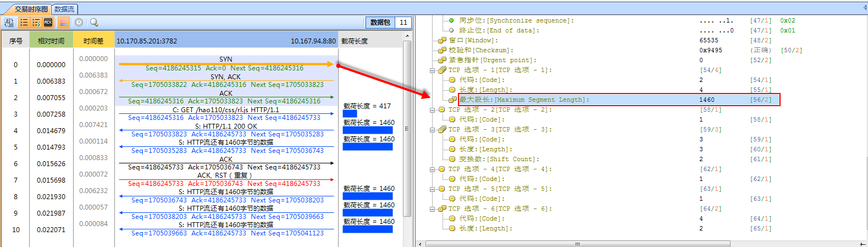Select the 窗口 [Window] tree row

pyautogui.click(x=474, y=40)
